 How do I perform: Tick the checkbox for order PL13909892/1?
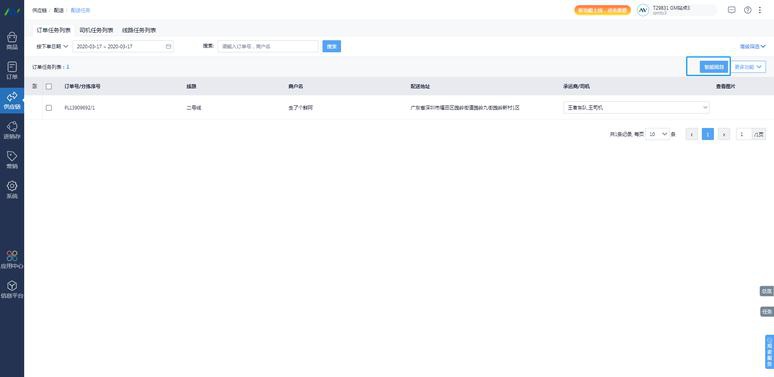coord(48,108)
